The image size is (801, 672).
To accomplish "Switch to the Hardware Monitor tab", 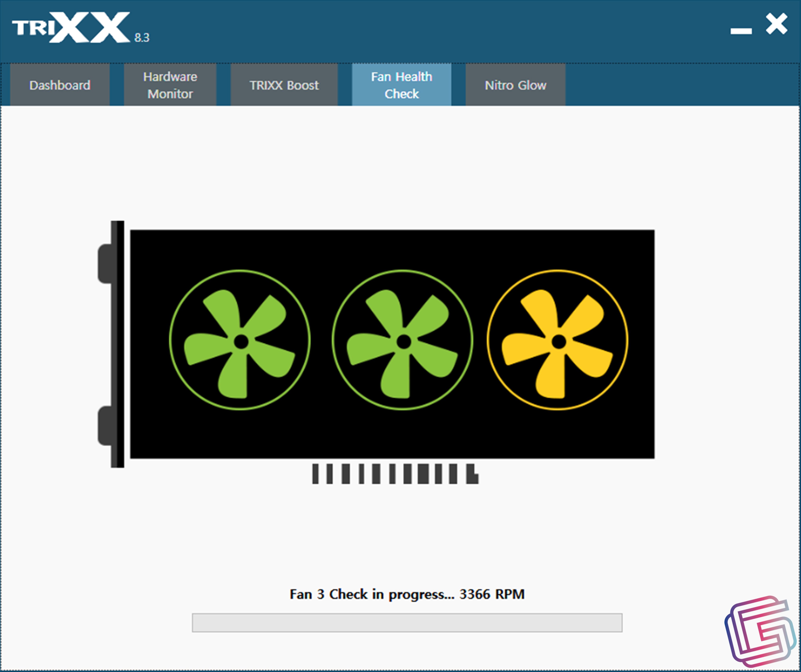I will [170, 85].
